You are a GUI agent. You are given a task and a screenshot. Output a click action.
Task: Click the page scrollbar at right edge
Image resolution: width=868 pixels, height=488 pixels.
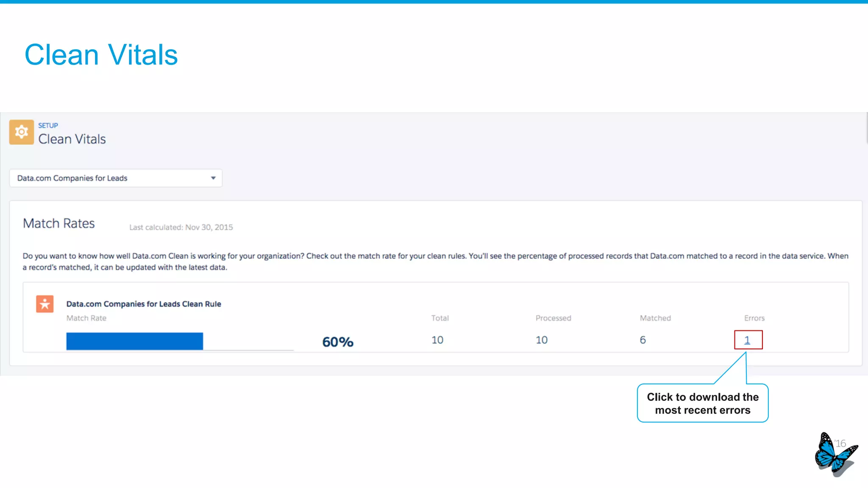pos(867,128)
